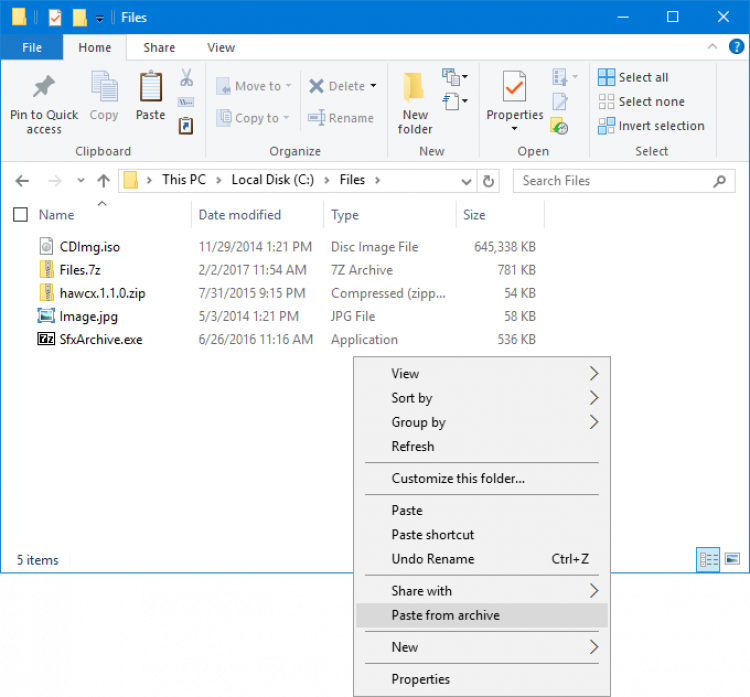Click the History icon in the Open group
This screenshot has width=750, height=697.
tap(559, 126)
